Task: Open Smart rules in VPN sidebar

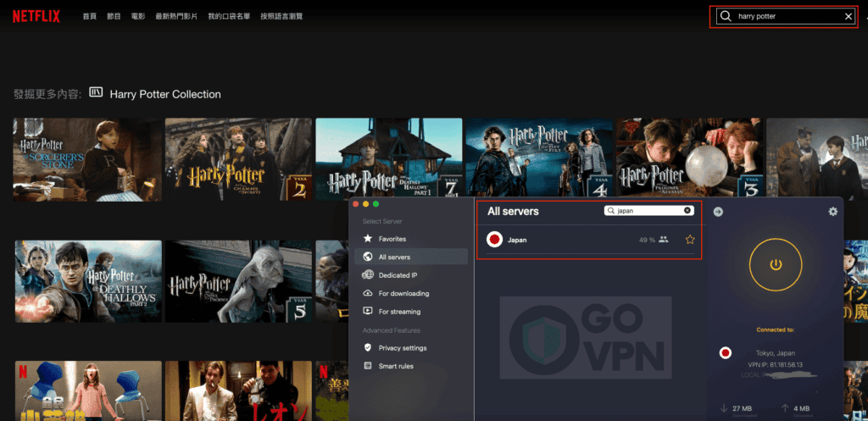Action: (411, 366)
